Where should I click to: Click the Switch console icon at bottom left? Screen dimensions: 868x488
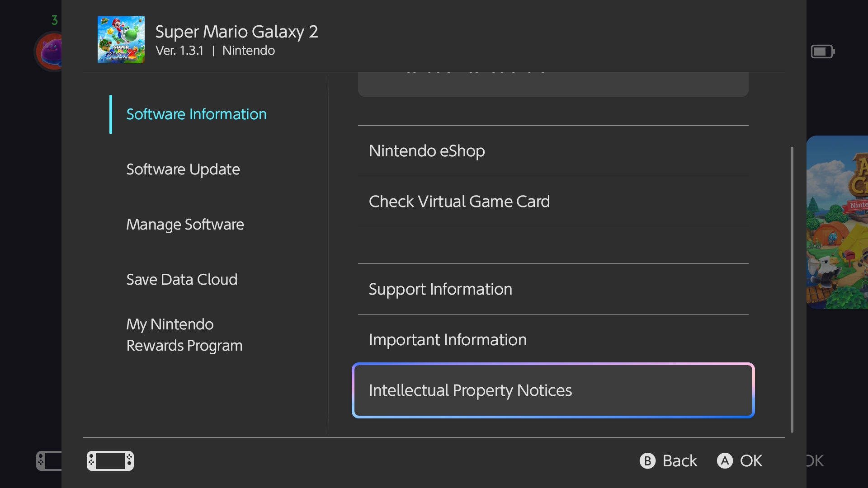click(110, 460)
